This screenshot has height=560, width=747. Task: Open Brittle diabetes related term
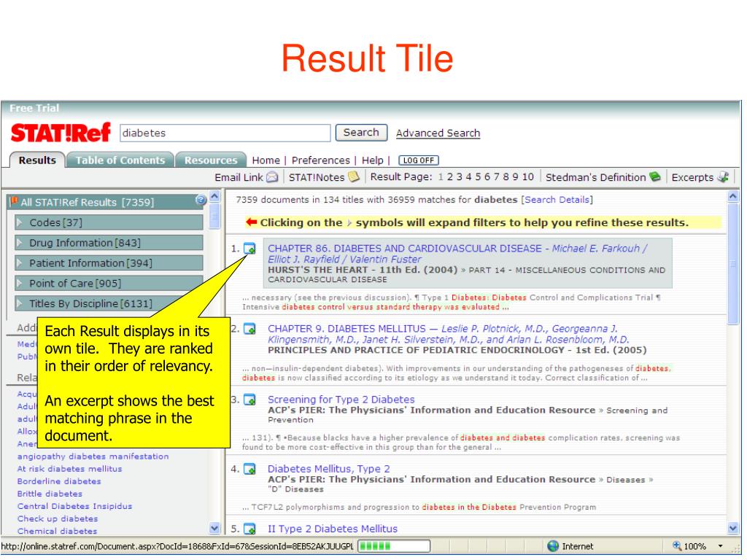[50, 494]
